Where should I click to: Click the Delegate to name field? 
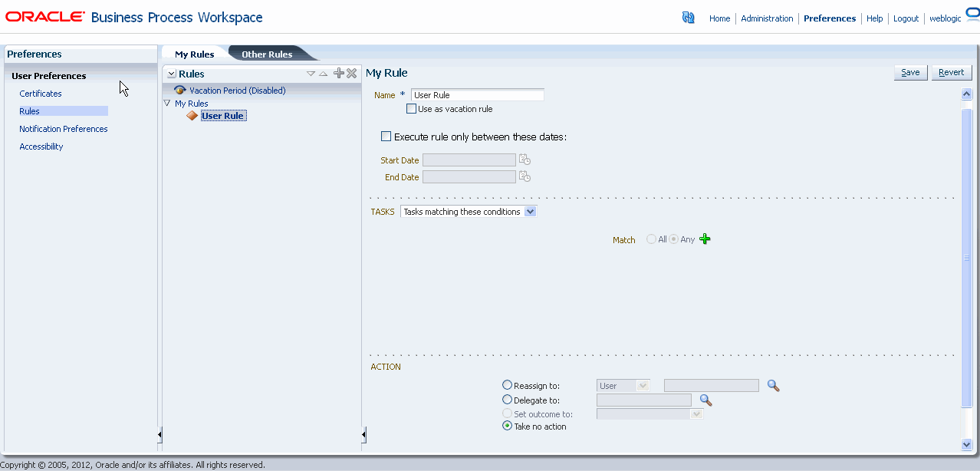point(643,400)
